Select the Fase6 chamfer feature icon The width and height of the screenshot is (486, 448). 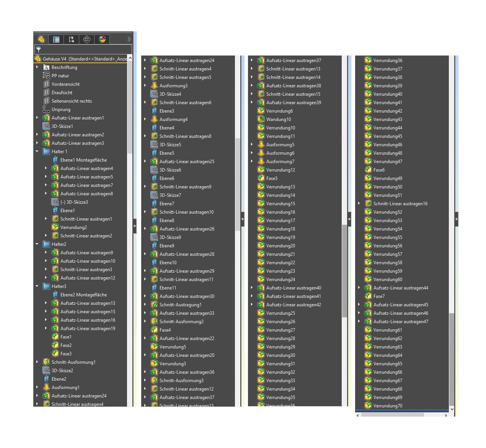[368, 170]
